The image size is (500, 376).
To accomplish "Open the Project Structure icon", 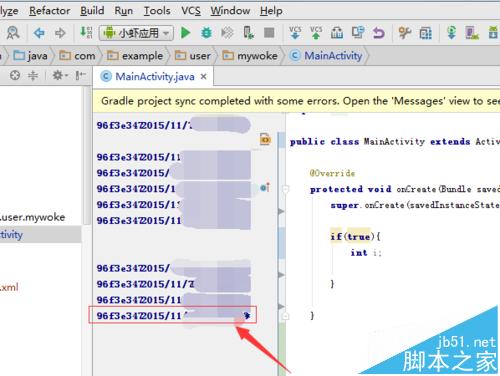I will (x=426, y=33).
